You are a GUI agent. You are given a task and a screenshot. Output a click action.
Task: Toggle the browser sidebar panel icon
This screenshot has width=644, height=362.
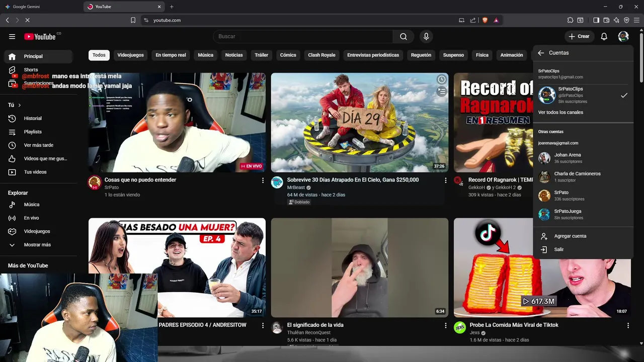coord(596,20)
